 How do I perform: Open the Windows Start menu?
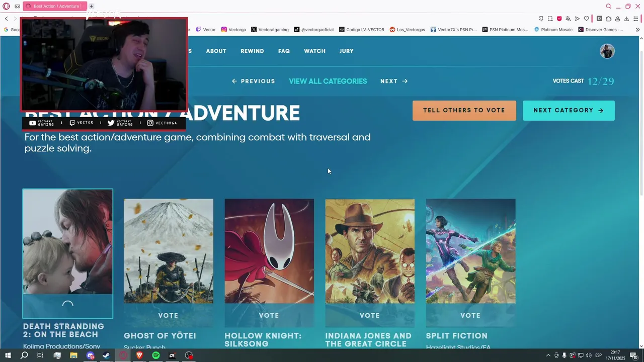tap(8, 355)
